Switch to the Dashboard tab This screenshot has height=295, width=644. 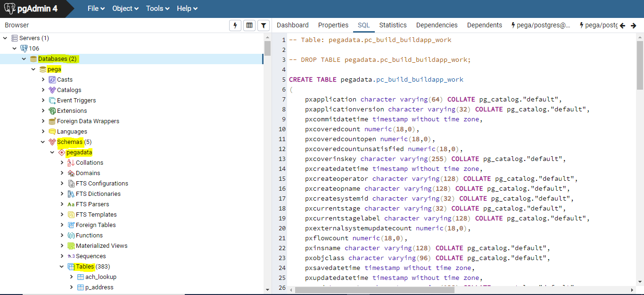[293, 25]
